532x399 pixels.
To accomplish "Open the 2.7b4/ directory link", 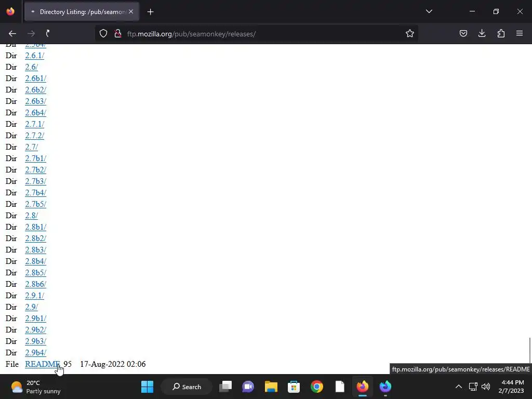I will point(36,193).
